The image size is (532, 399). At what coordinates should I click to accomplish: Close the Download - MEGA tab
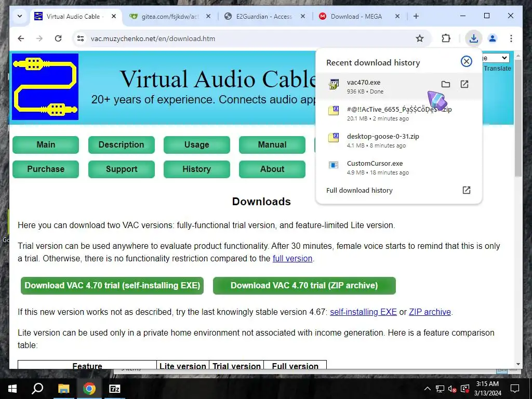point(397,16)
